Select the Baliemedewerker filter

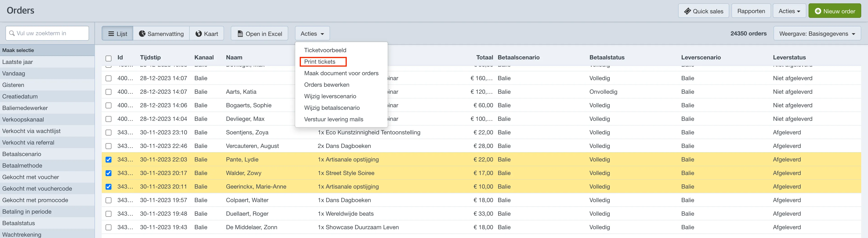pos(47,108)
